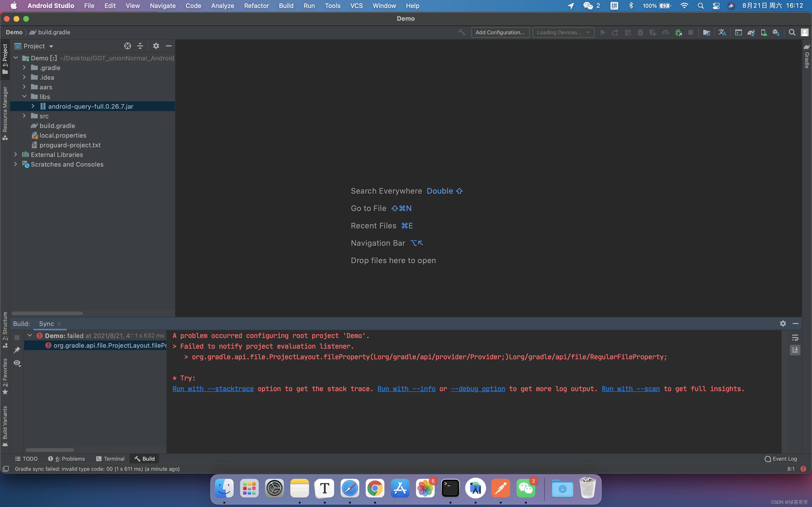Click the Sync Project with Gradle Files icon

point(751,33)
